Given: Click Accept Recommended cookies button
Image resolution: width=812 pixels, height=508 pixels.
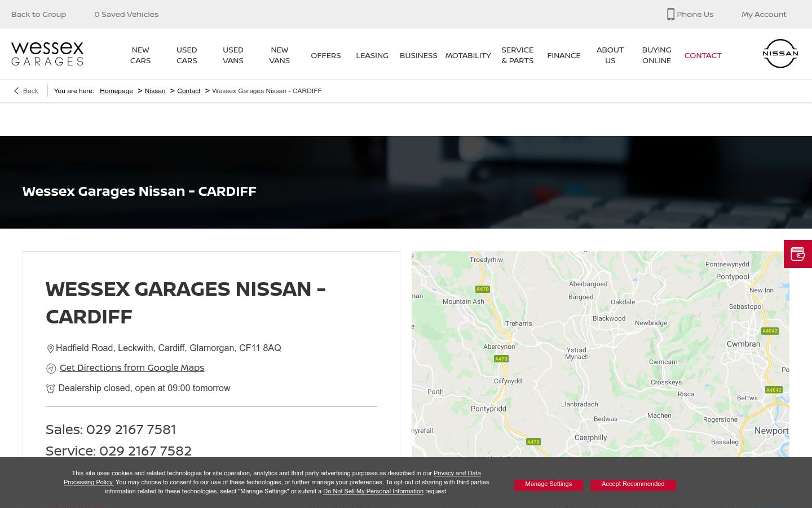Looking at the screenshot, I should click(633, 484).
